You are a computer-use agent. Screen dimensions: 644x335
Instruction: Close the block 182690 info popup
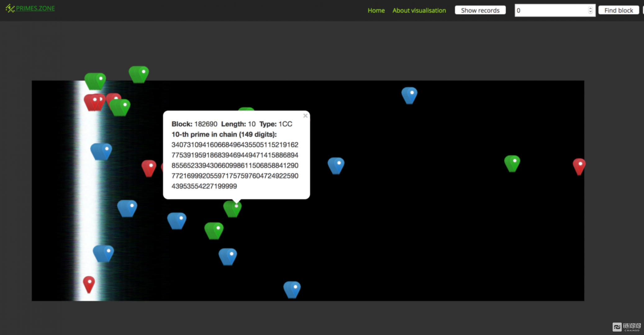(305, 116)
